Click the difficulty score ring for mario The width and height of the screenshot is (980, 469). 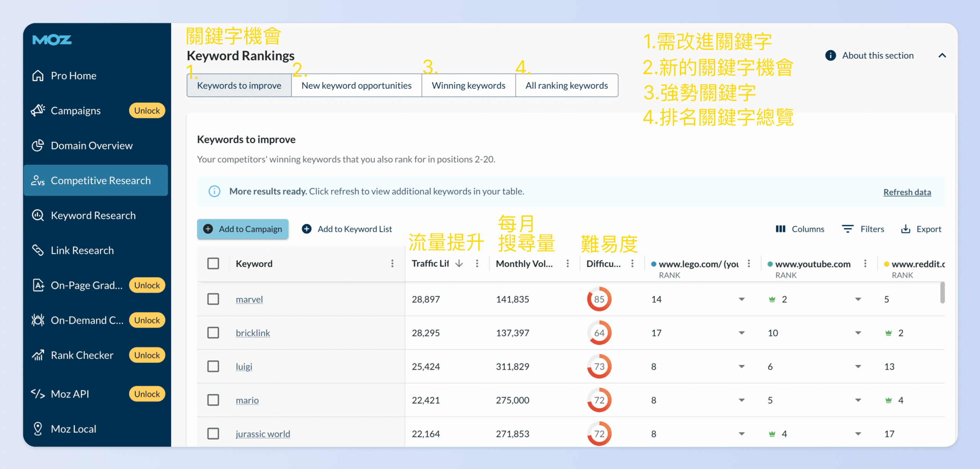point(599,400)
